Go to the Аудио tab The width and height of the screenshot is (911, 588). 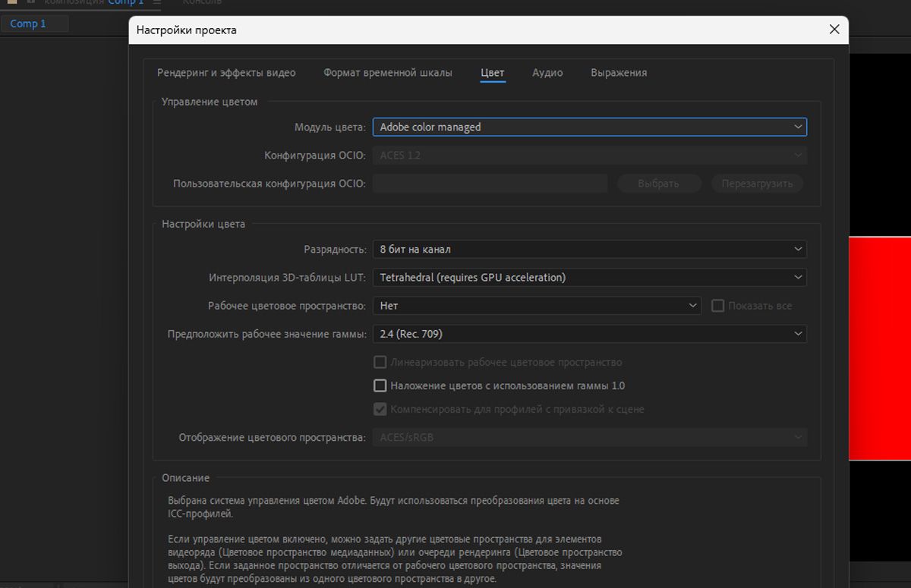coord(547,73)
